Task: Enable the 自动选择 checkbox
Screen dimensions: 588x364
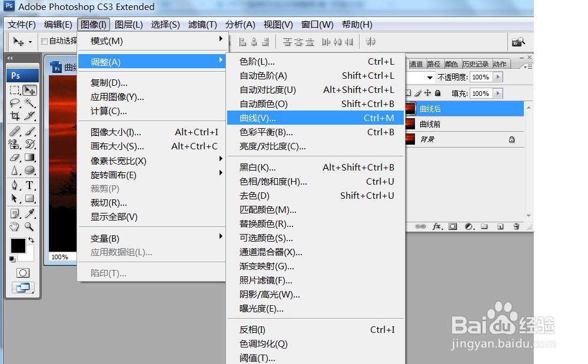Action: [x=44, y=41]
